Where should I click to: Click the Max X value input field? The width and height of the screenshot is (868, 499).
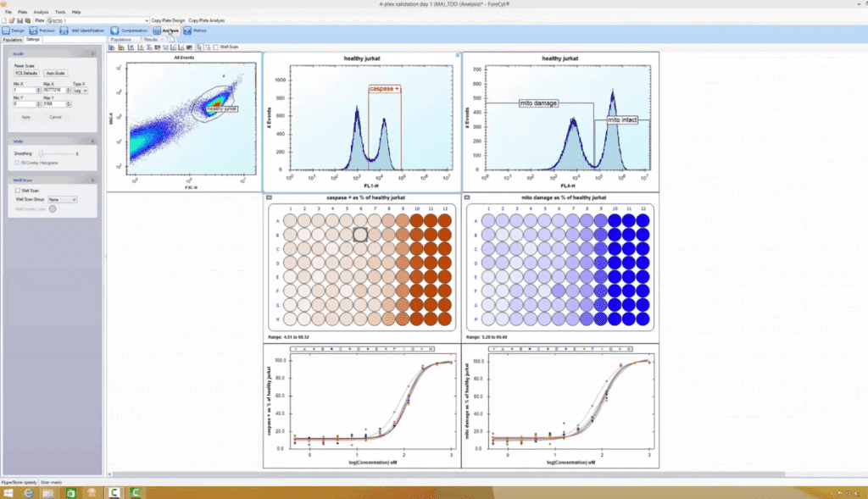(54, 91)
